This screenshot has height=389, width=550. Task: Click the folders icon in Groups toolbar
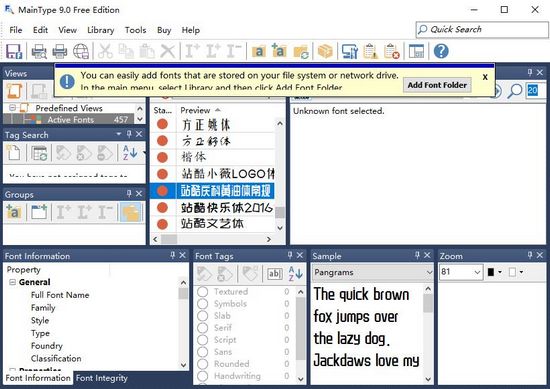click(131, 212)
